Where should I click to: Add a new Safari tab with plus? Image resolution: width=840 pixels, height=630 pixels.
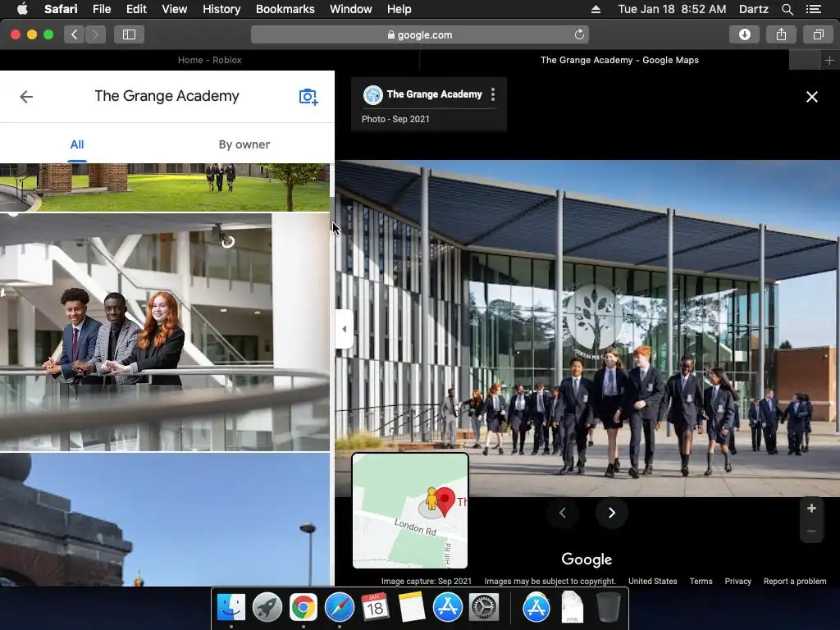click(x=829, y=61)
